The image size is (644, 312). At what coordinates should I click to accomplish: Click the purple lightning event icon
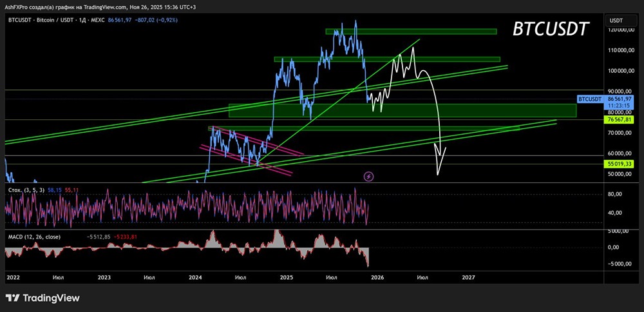click(x=369, y=177)
